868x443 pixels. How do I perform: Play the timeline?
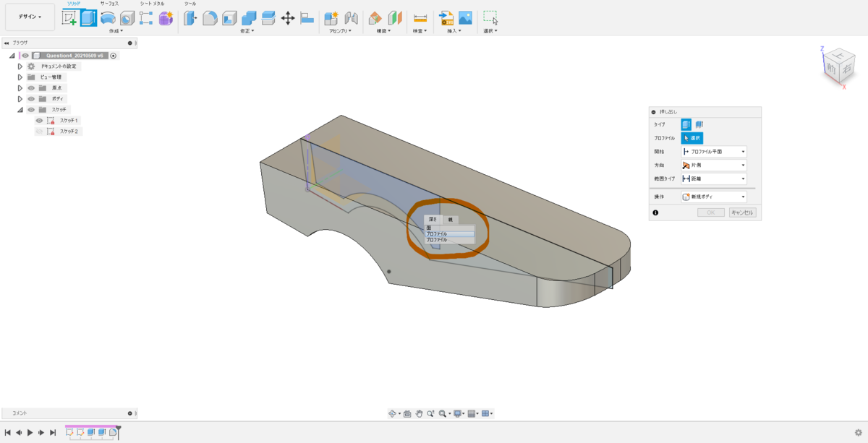(x=30, y=432)
